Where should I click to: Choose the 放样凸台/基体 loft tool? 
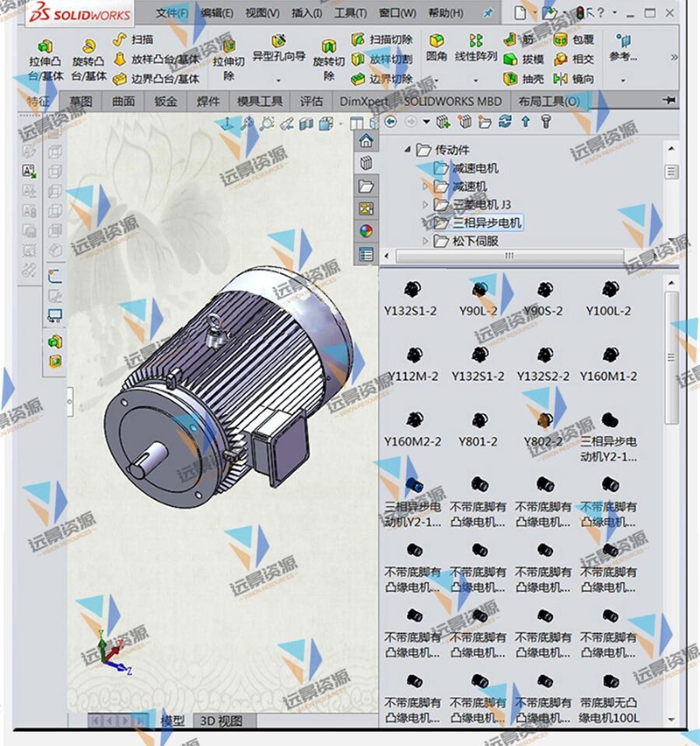tap(157, 60)
